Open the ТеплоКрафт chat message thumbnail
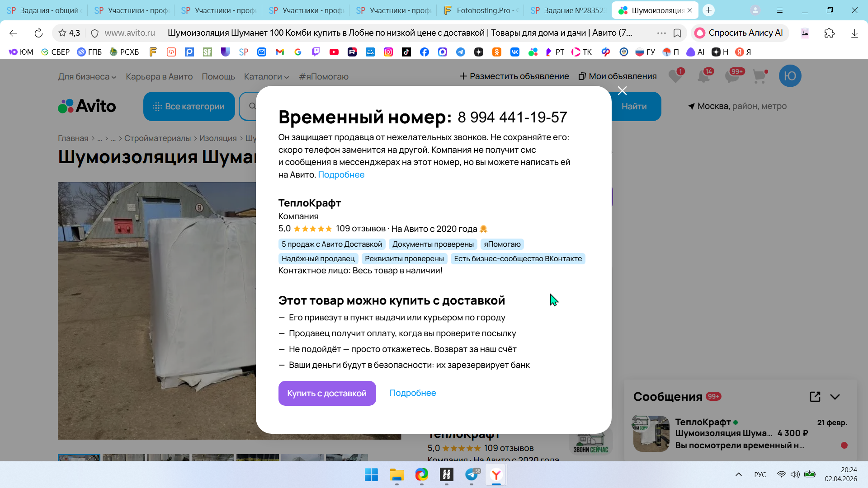The height and width of the screenshot is (488, 868). pos(651,434)
